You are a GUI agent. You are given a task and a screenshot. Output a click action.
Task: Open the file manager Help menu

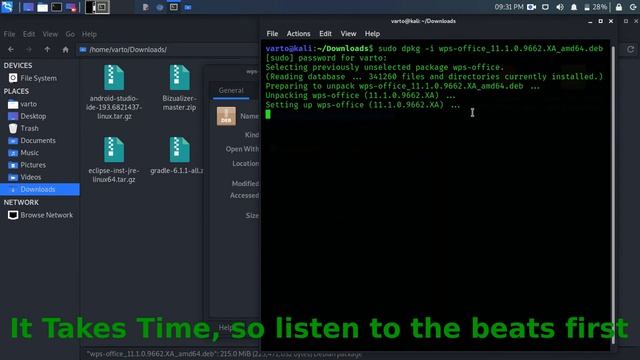click(89, 34)
